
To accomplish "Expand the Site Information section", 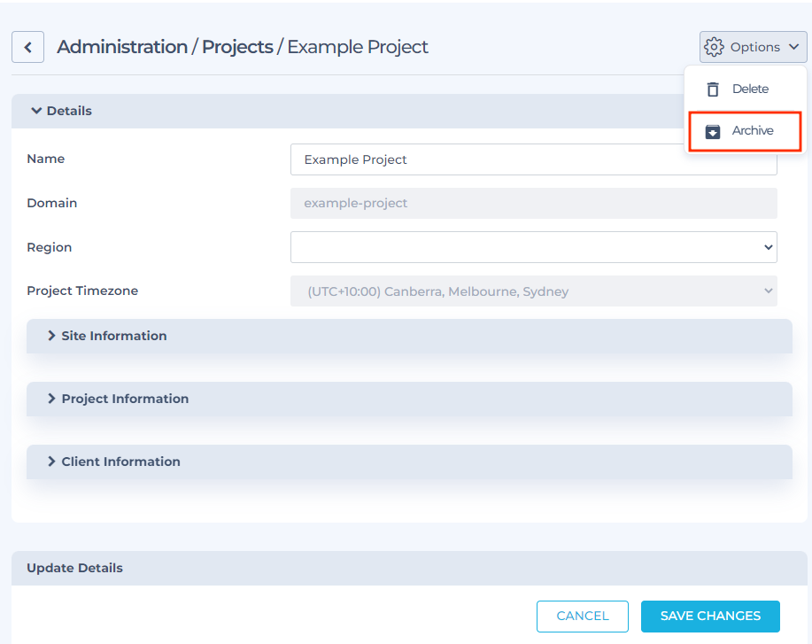I will pos(113,336).
